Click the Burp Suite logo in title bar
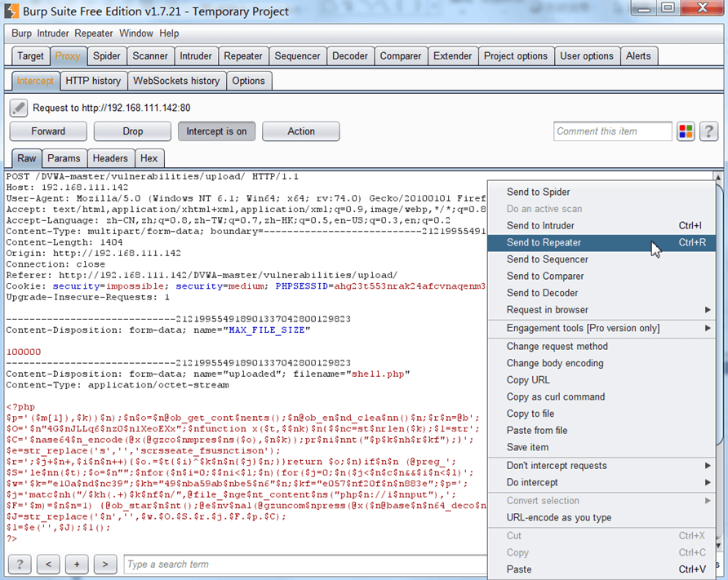Screen dimensions: 728x580 (11, 11)
